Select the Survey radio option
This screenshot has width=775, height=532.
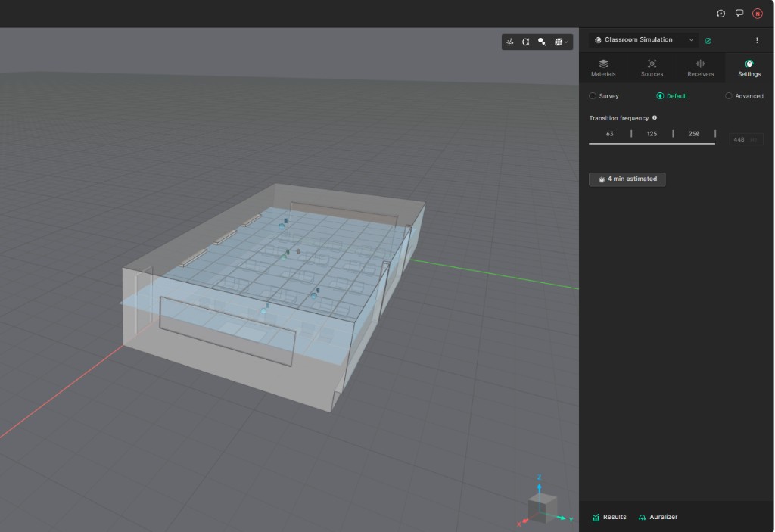[604, 96]
